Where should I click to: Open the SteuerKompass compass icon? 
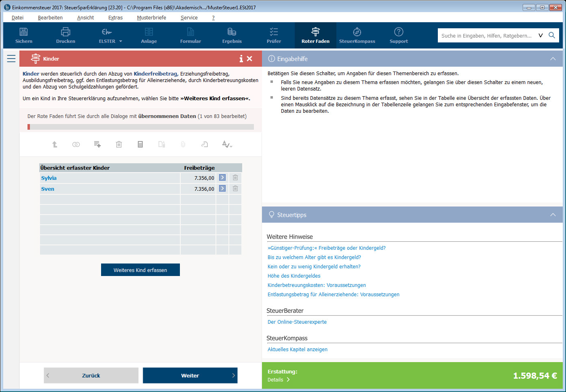(x=357, y=32)
